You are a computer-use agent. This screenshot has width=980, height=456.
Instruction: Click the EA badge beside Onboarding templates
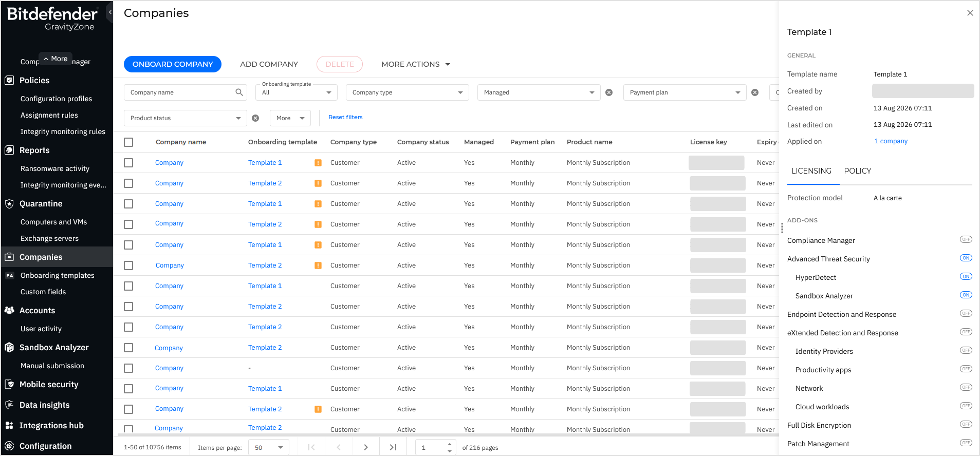pyautogui.click(x=10, y=276)
